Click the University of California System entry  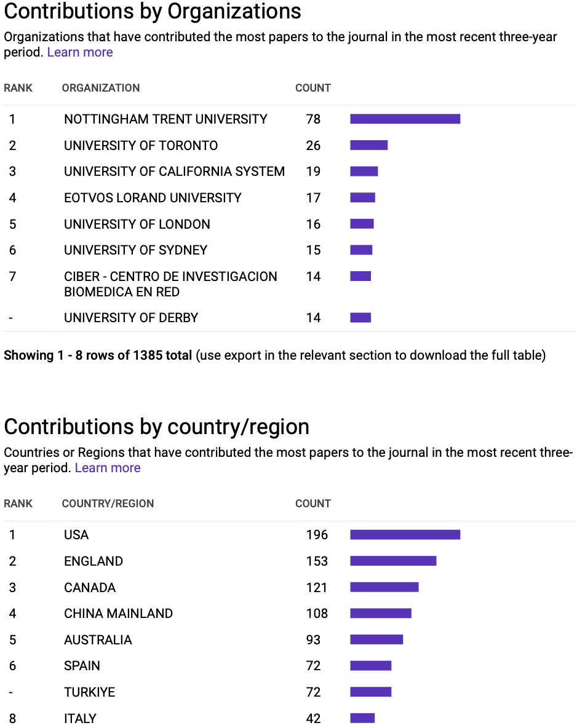tap(174, 172)
